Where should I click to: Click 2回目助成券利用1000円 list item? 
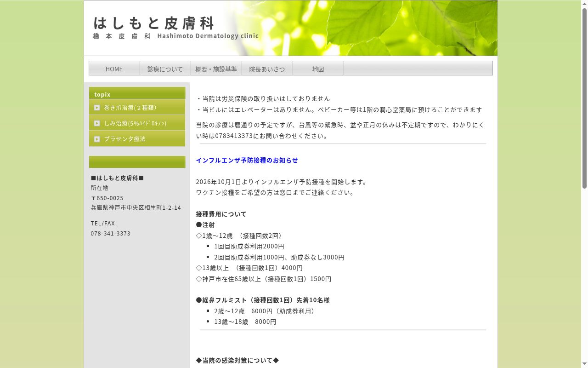tap(279, 257)
